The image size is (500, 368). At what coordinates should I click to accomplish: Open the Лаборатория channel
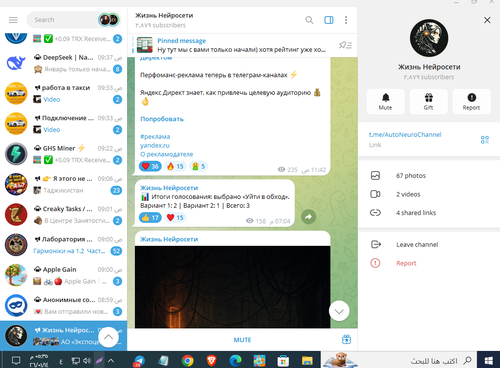click(x=63, y=245)
